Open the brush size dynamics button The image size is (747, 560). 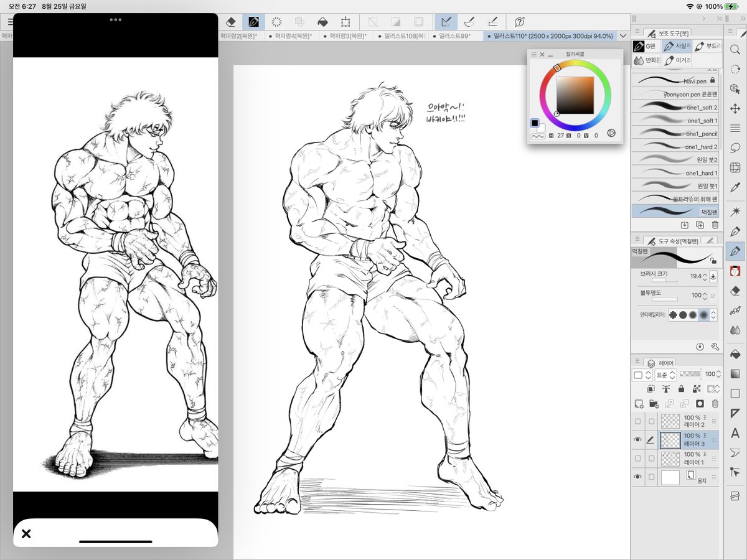(x=713, y=276)
